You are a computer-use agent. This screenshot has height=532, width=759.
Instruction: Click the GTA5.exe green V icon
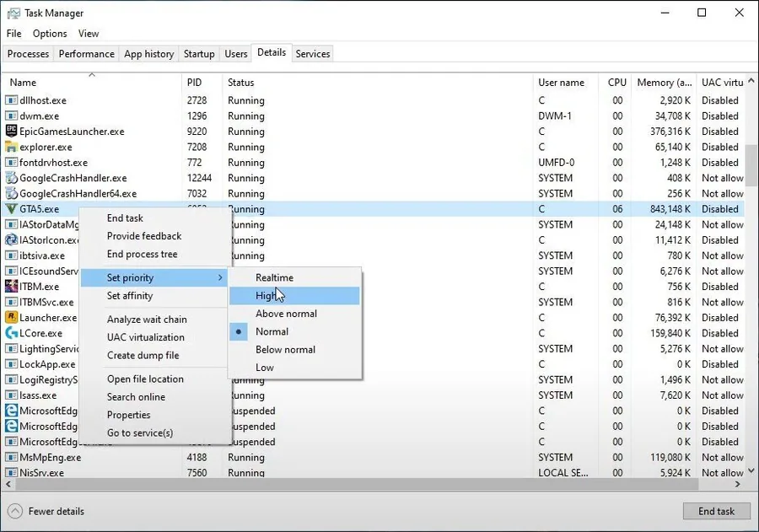pyautogui.click(x=11, y=208)
